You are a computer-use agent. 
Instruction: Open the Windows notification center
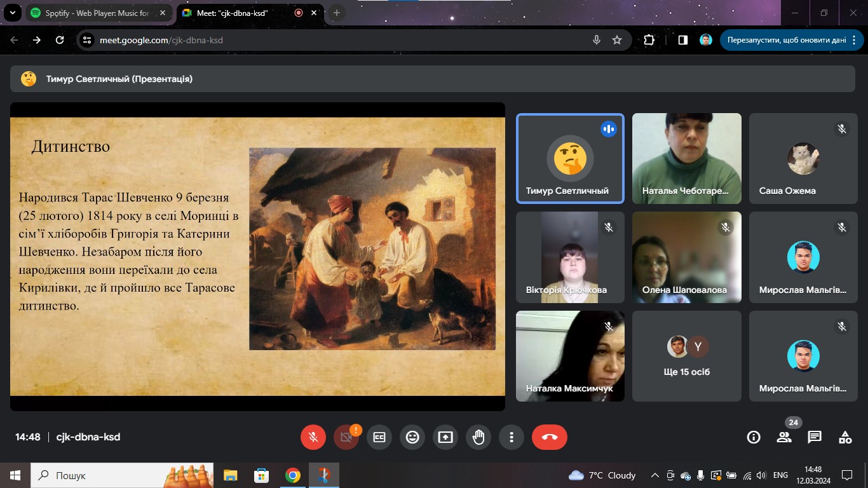click(846, 475)
